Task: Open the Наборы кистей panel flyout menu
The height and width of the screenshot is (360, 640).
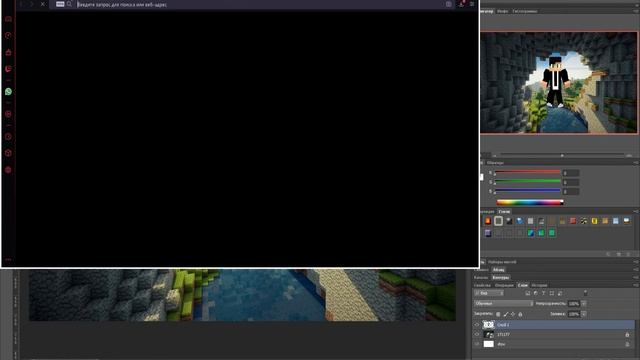Action: tap(636, 262)
